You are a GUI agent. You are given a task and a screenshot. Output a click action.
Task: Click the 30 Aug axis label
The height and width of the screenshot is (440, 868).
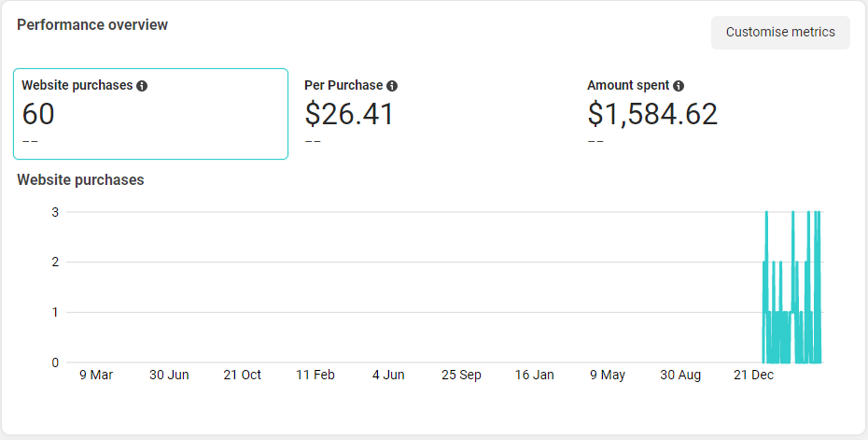(x=680, y=376)
